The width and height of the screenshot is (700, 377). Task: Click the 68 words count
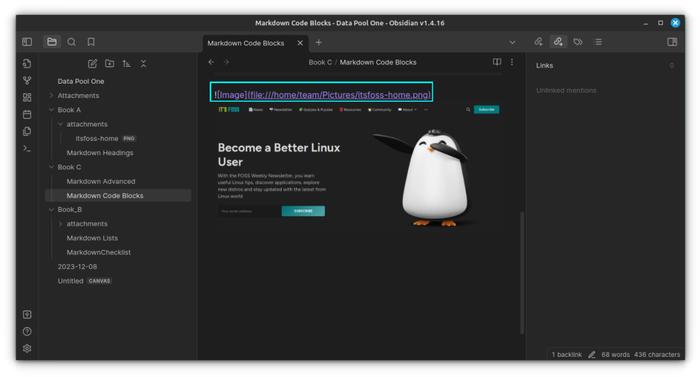click(615, 355)
